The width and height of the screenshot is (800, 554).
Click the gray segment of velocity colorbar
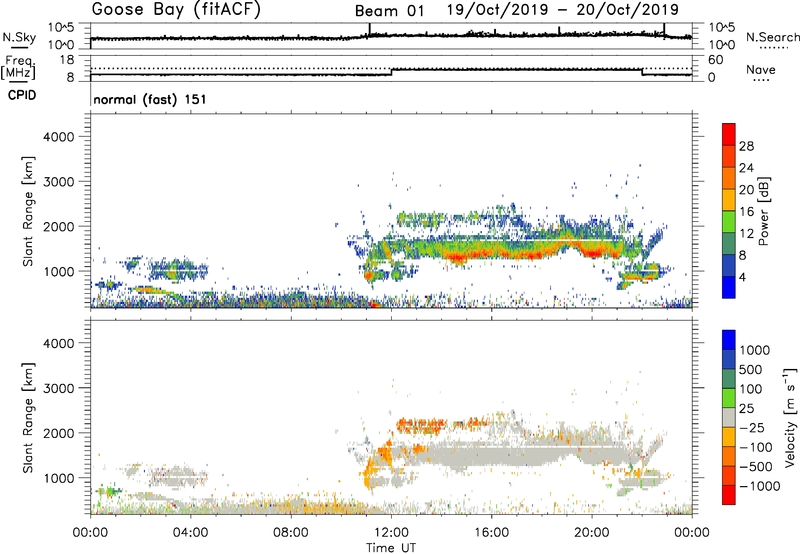[729, 417]
